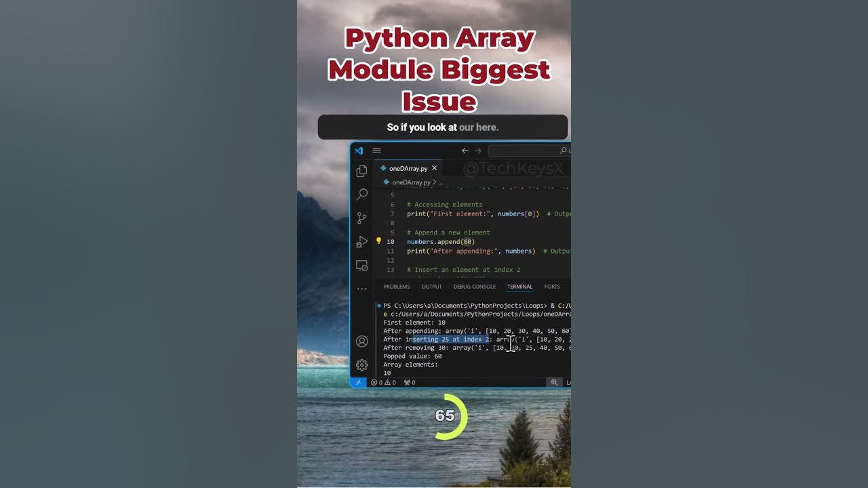The width and height of the screenshot is (868, 488).
Task: Select the oneDArray.py editor tab
Action: point(408,168)
